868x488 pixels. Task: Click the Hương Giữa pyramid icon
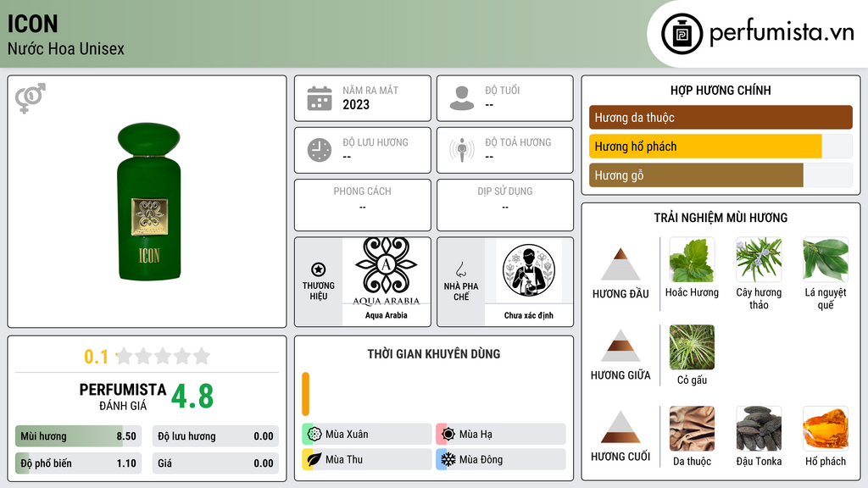point(620,346)
